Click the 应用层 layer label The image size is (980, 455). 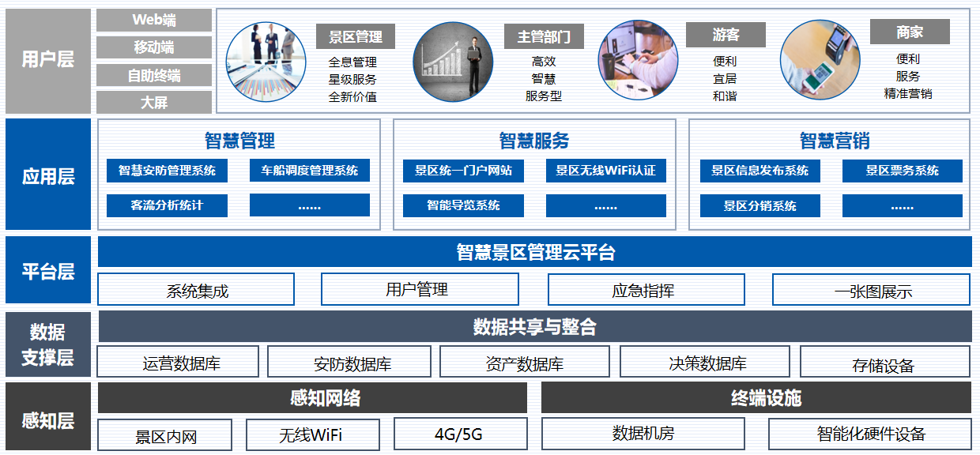pyautogui.click(x=48, y=175)
